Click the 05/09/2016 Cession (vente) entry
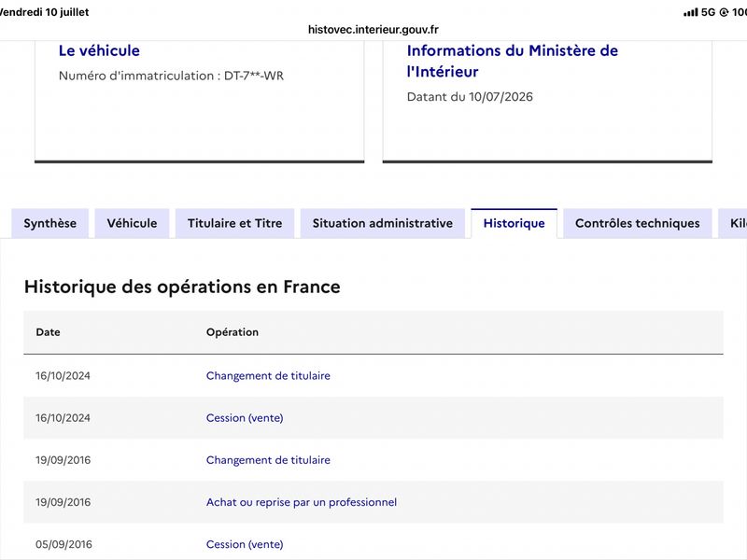Viewport: 747px width, 560px height. pos(245,544)
